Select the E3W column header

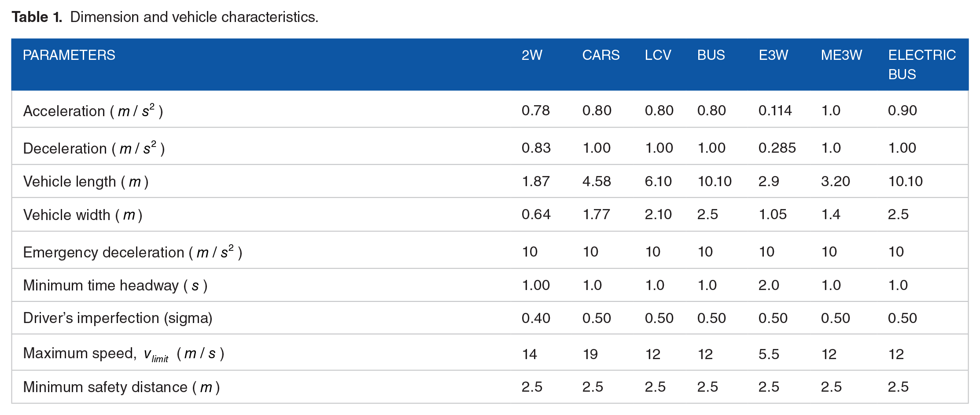[x=774, y=55]
